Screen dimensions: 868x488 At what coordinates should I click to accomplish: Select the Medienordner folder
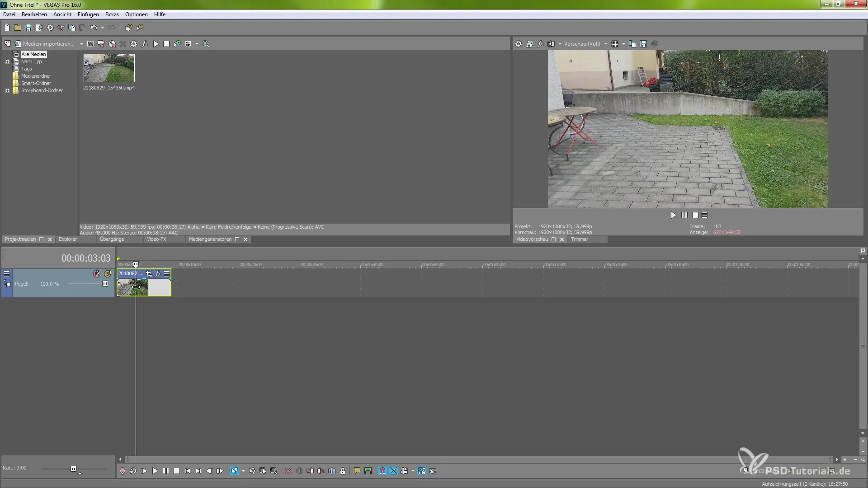coord(36,76)
